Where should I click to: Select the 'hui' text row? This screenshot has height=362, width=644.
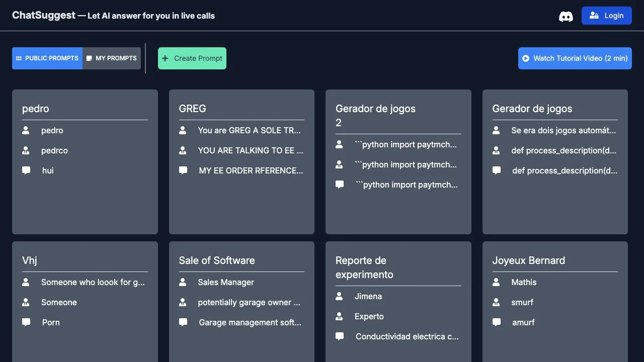48,170
